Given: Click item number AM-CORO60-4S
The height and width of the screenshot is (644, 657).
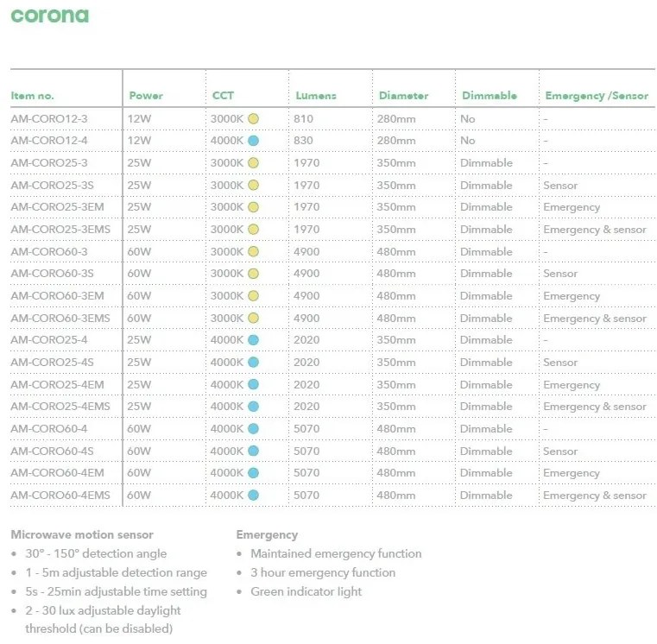Looking at the screenshot, I should coord(53,451).
